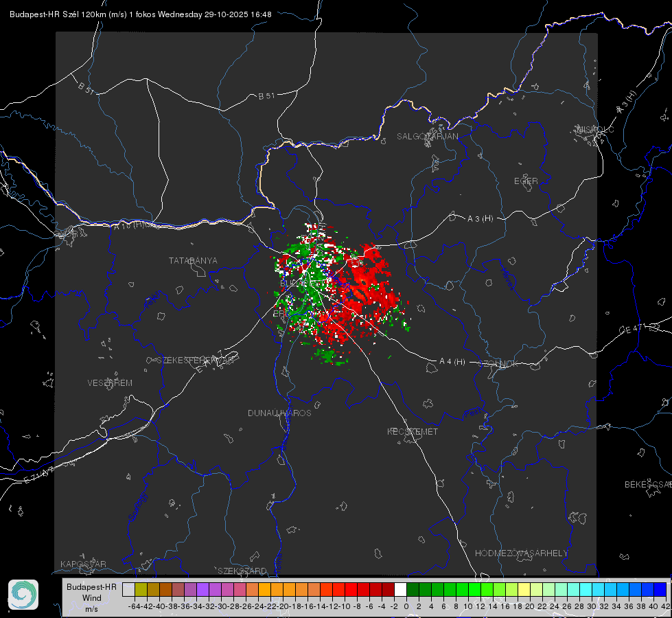Viewport: 672px width, 618px height.
Task: Pick the purple swatch between -34 and -32
Action: coord(202,589)
